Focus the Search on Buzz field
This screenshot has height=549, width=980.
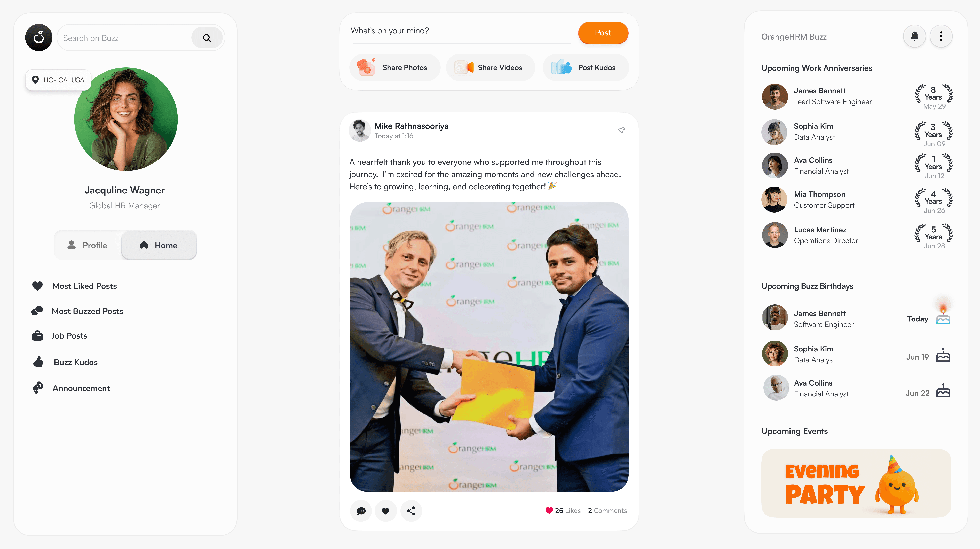click(125, 38)
